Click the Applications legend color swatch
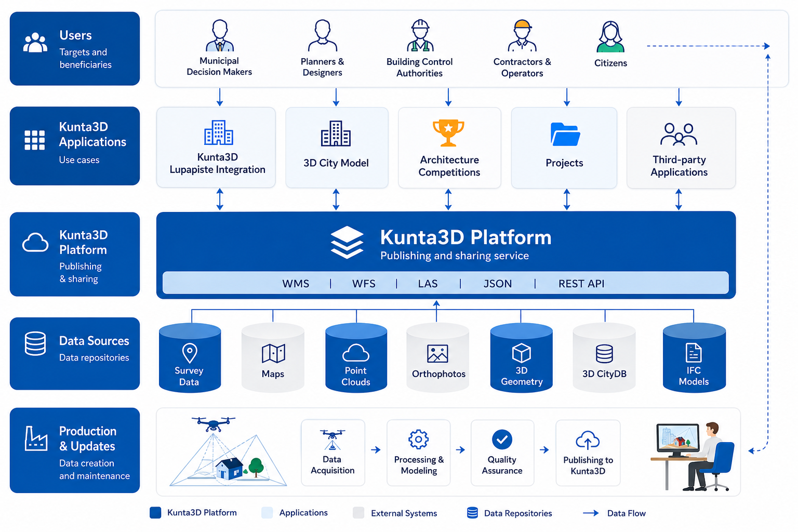 point(267,513)
